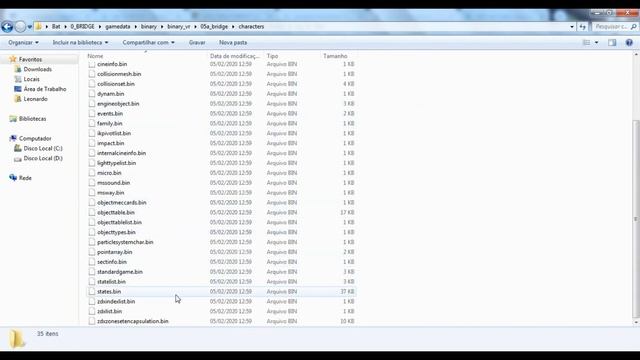Select the cineinfo.bin file icon
Screen dimensions: 640x360
coord(92,64)
